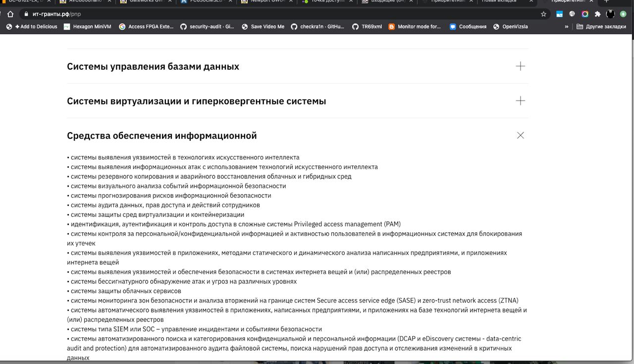This screenshot has width=634, height=364.
Task: Click the Системы виртуализации и гиперковергентные системы heading
Action: 197,101
